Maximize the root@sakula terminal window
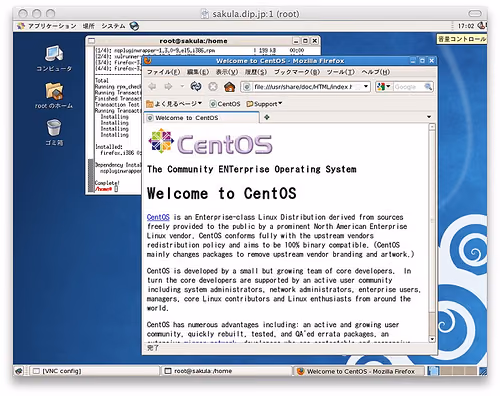The height and width of the screenshot is (396, 500). [305, 41]
